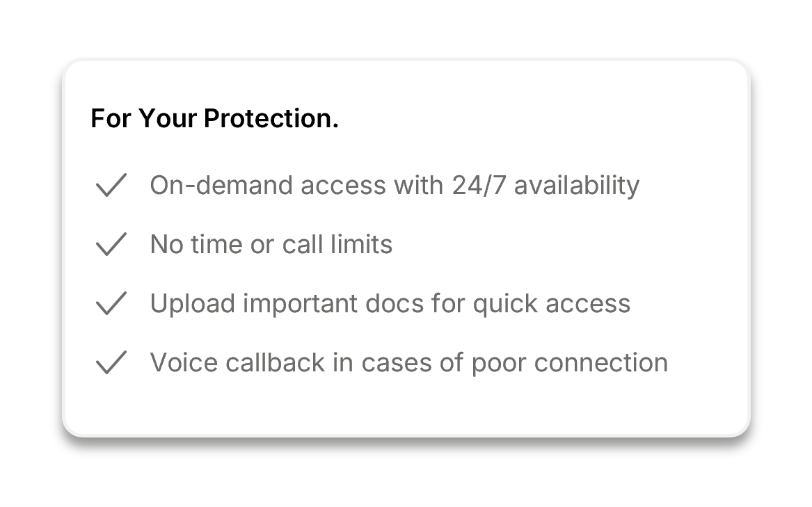Image resolution: width=812 pixels, height=507 pixels.
Task: Choose the 'Upload important docs for quick access' line
Action: click(x=390, y=304)
